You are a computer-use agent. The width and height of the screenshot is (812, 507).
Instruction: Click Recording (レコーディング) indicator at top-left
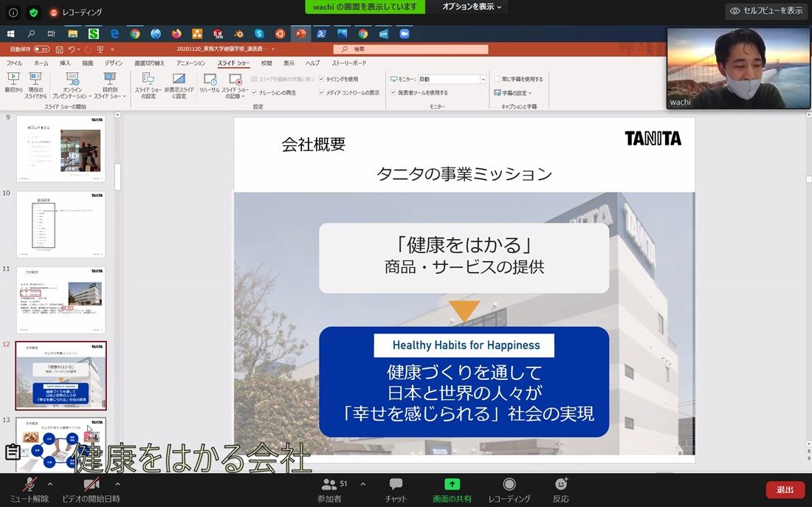click(75, 13)
